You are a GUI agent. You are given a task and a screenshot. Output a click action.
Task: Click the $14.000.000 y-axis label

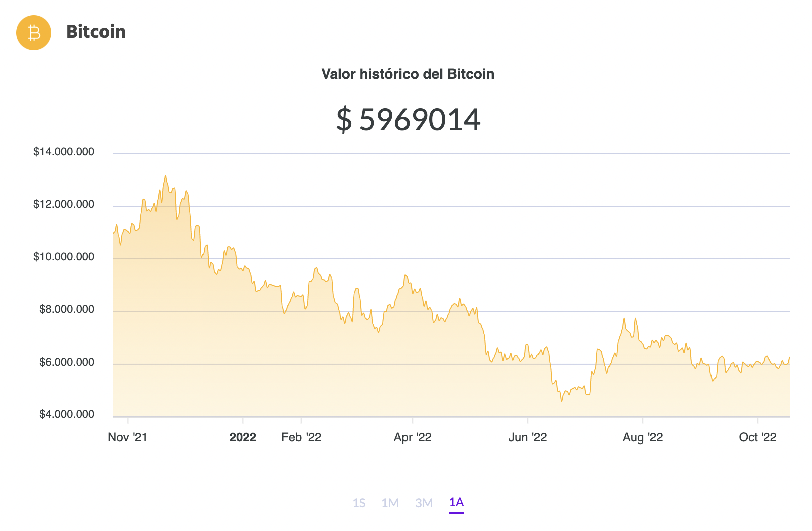[64, 152]
